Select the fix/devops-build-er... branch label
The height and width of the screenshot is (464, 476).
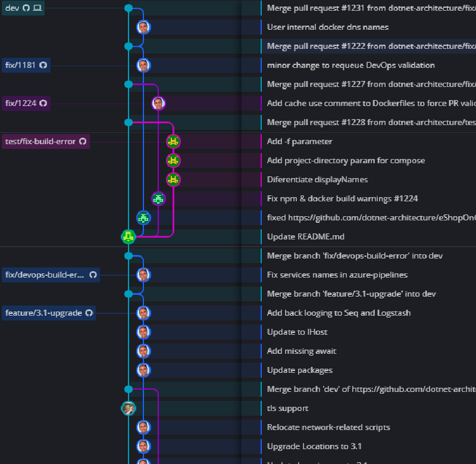45,275
